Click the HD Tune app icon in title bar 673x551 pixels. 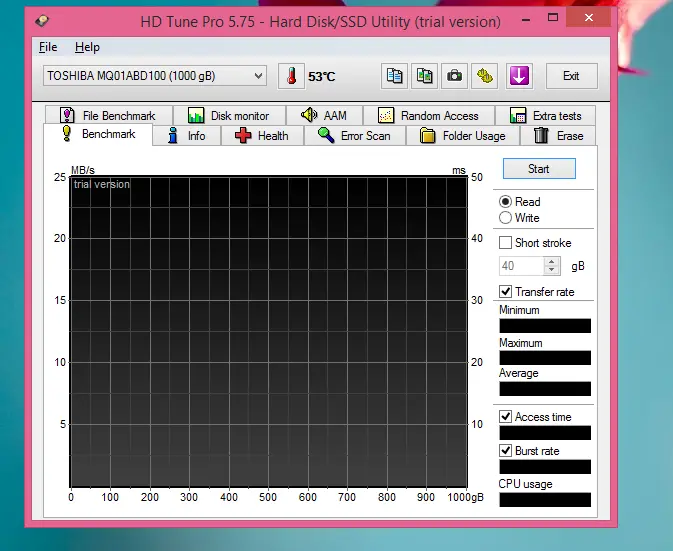point(42,21)
